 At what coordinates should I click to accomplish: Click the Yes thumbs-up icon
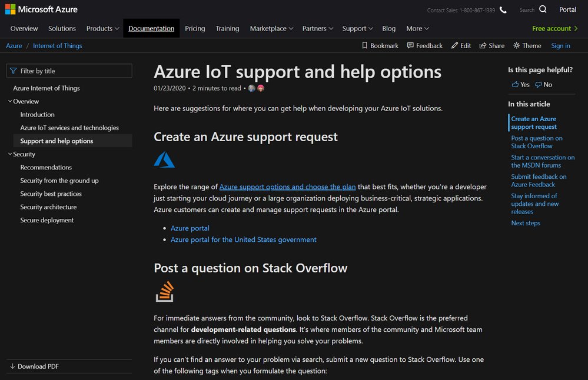(515, 84)
